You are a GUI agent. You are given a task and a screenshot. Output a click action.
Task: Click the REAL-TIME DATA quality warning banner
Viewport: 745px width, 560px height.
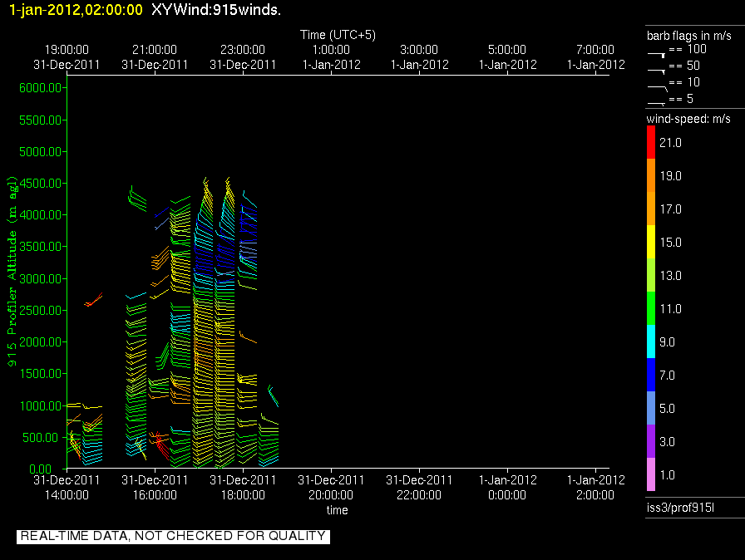pos(173,537)
